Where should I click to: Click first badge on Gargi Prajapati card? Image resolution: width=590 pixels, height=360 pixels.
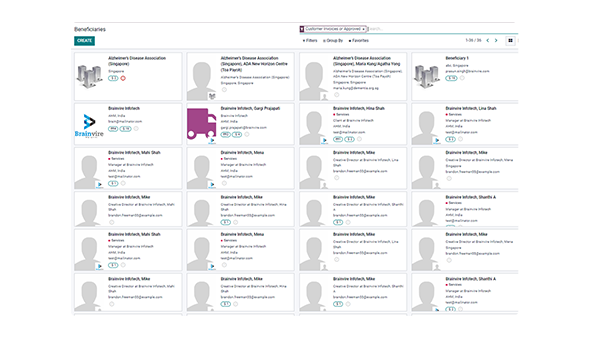pyautogui.click(x=225, y=135)
